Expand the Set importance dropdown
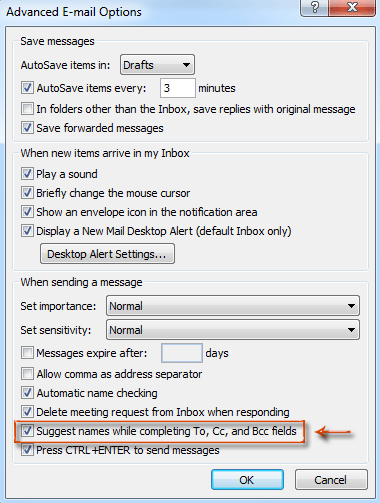The height and width of the screenshot is (503, 380). click(x=233, y=306)
